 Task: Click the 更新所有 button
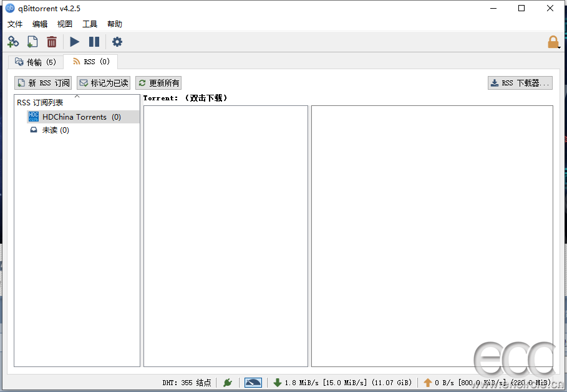[x=158, y=83]
